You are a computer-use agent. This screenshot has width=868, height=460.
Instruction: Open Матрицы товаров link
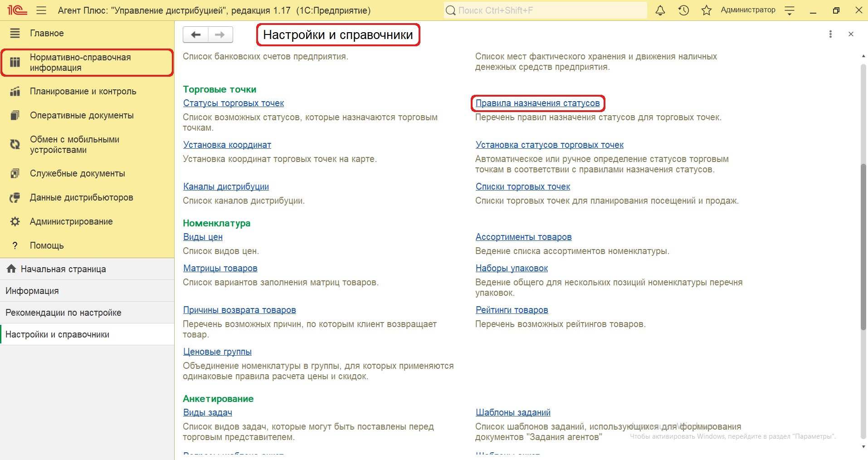(220, 268)
